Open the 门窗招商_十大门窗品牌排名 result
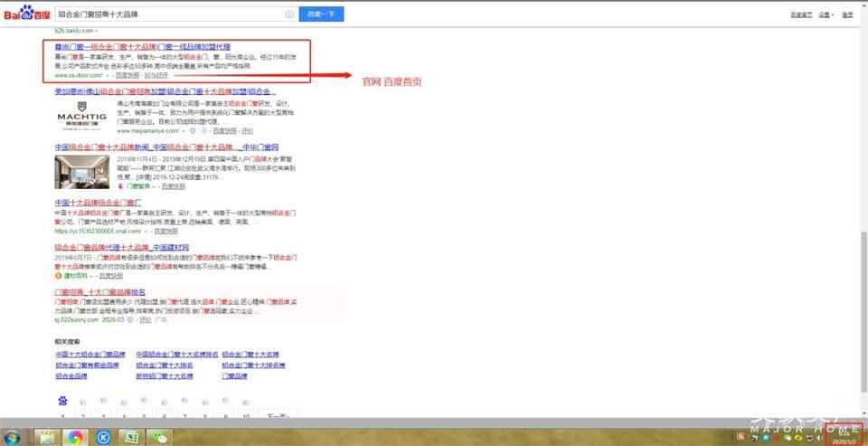The height and width of the screenshot is (446, 868). click(x=100, y=292)
